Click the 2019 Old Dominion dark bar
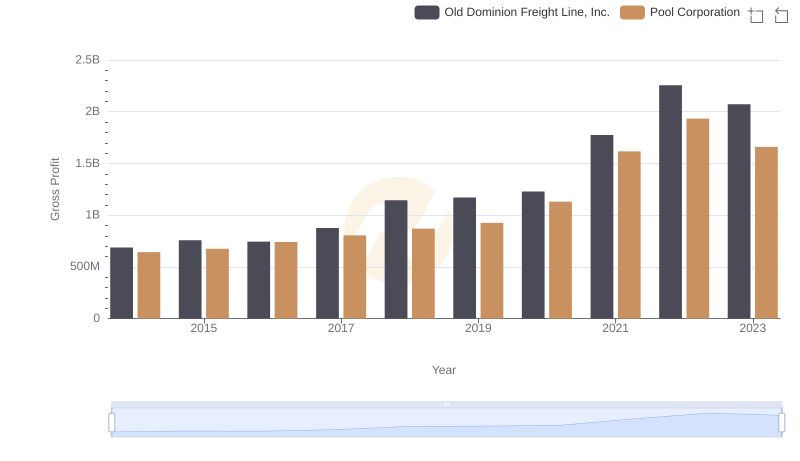The image size is (800, 461). click(x=464, y=258)
